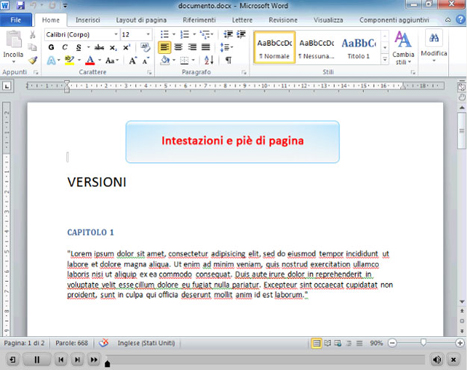
Task: Click the numbered list icon
Action: pos(184,34)
